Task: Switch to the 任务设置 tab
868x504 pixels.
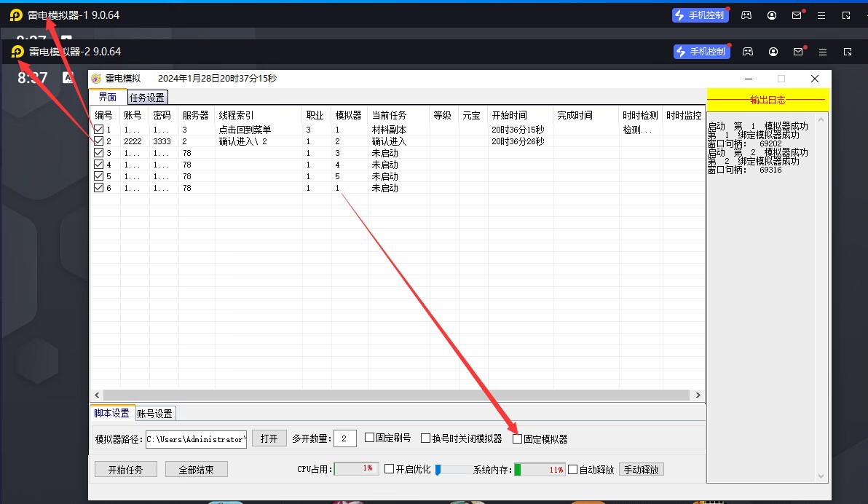Action: 147,98
